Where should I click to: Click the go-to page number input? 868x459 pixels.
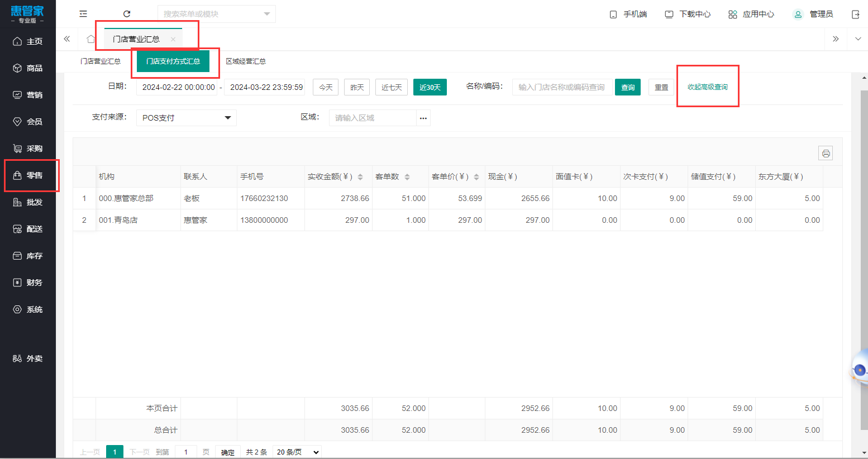186,452
